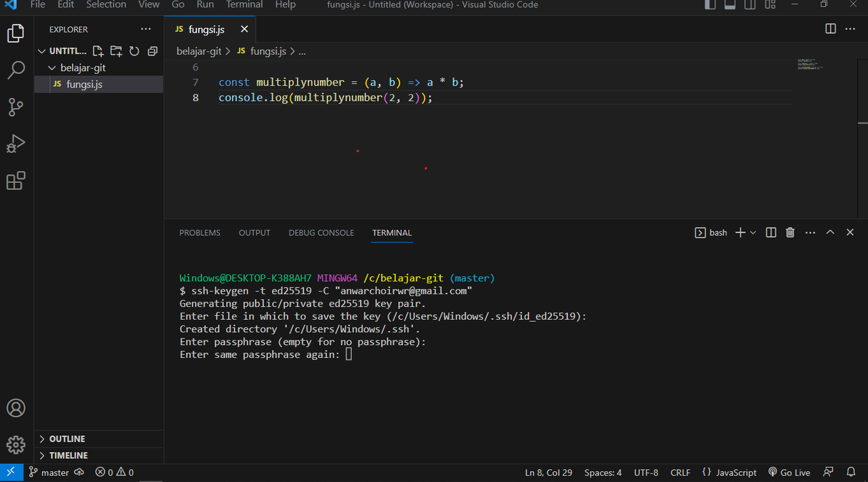Open the Terminal menu
The height and width of the screenshot is (482, 868).
(245, 5)
